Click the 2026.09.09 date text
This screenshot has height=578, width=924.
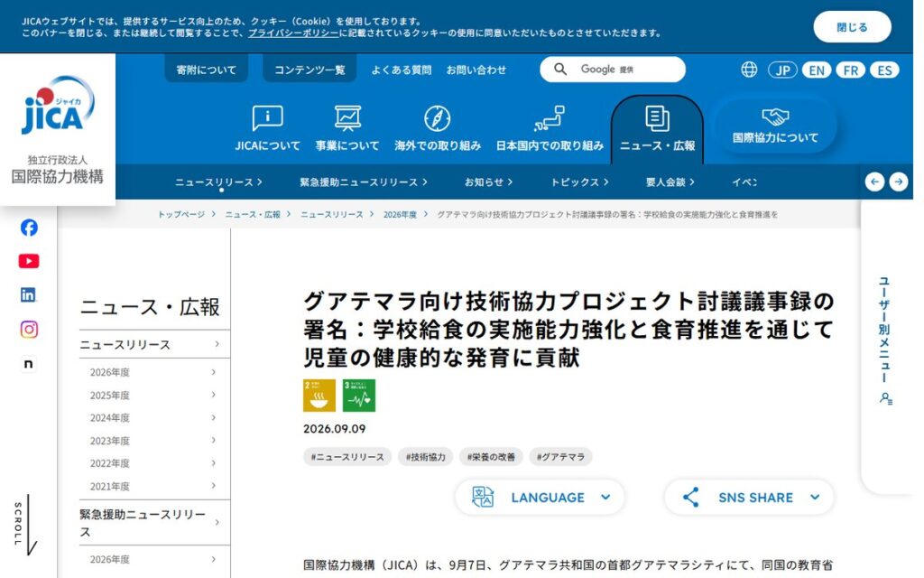pyautogui.click(x=334, y=429)
